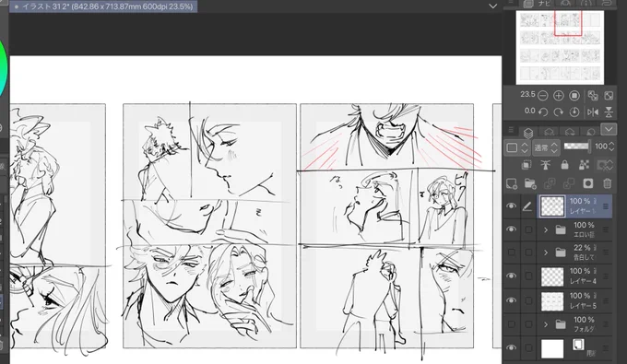Open the レイヤー1 row handle menu
Viewport: 627px width, 364px height.
pyautogui.click(x=606, y=206)
